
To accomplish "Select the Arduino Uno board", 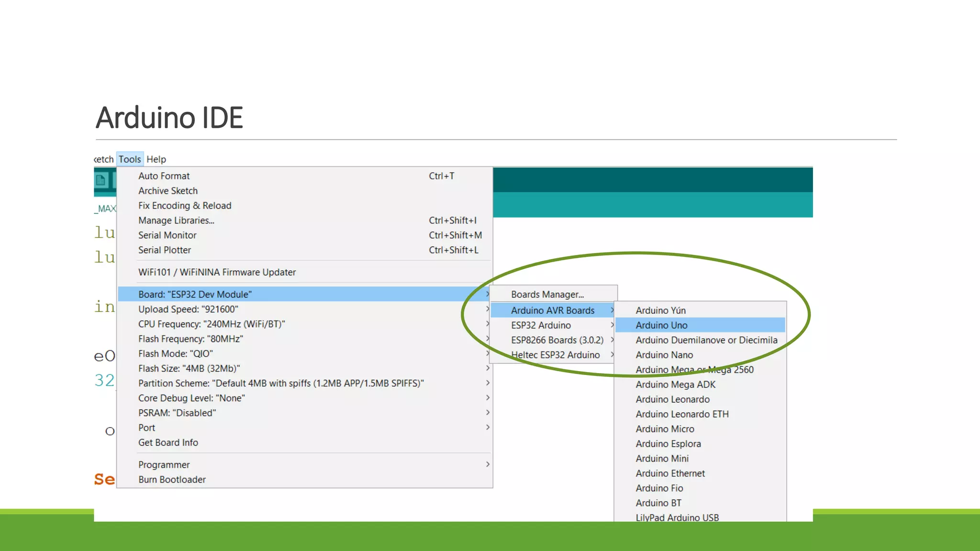I will tap(700, 325).
